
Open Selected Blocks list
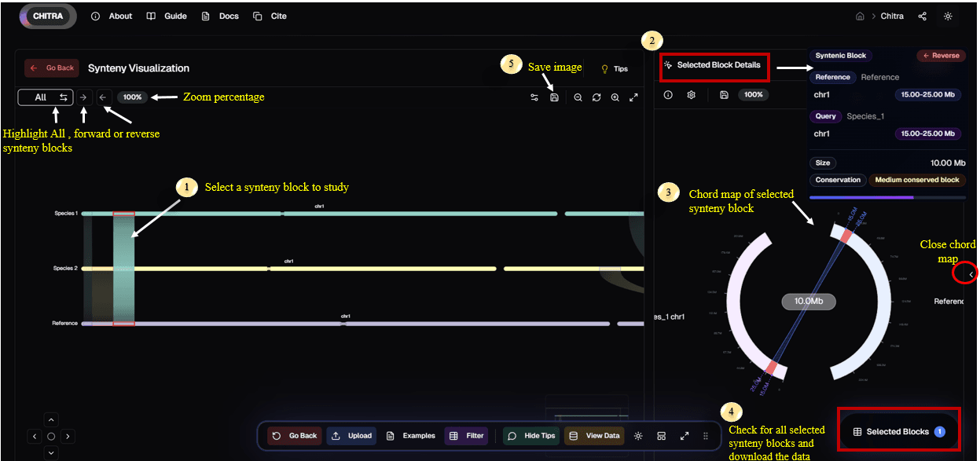(x=898, y=431)
